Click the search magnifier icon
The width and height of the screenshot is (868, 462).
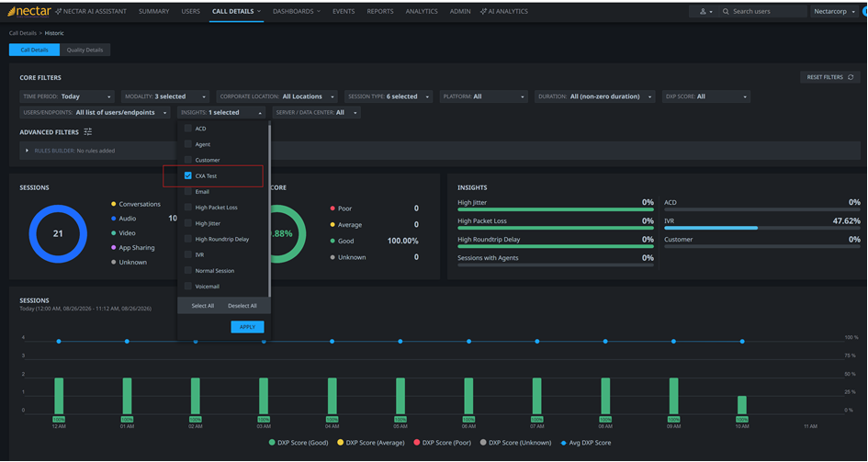[x=726, y=12]
